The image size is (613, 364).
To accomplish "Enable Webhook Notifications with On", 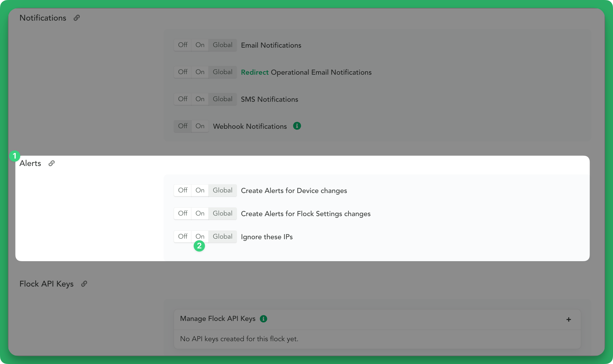I will pyautogui.click(x=200, y=126).
